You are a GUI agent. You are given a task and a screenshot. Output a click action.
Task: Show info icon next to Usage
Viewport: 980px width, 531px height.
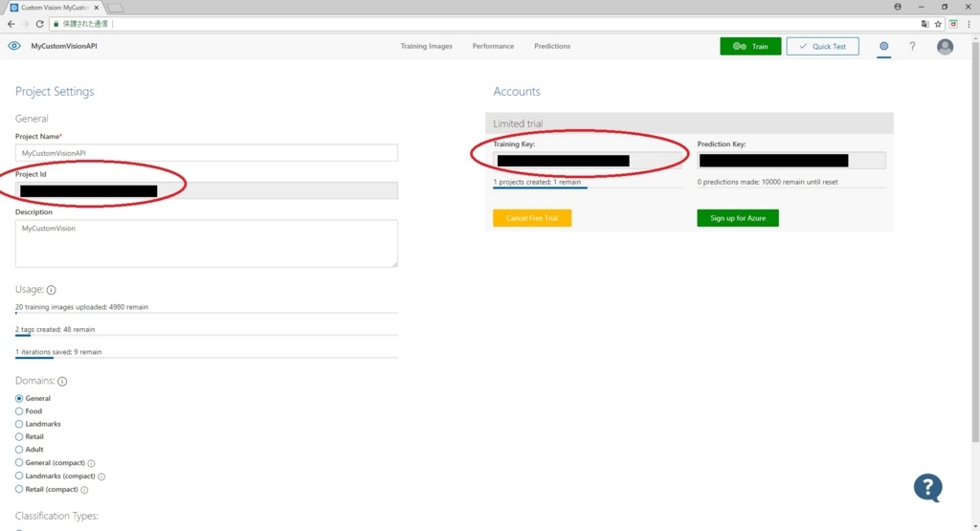pyautogui.click(x=52, y=290)
